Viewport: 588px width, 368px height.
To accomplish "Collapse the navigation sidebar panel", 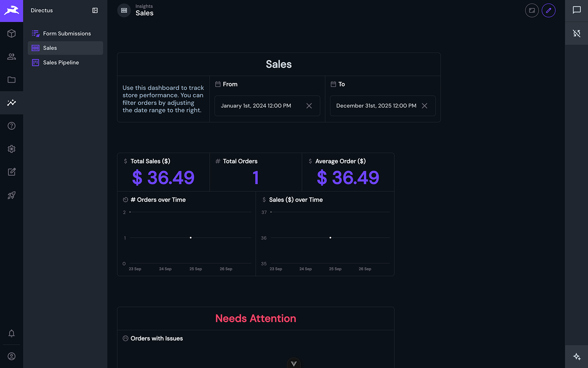I will [x=95, y=11].
